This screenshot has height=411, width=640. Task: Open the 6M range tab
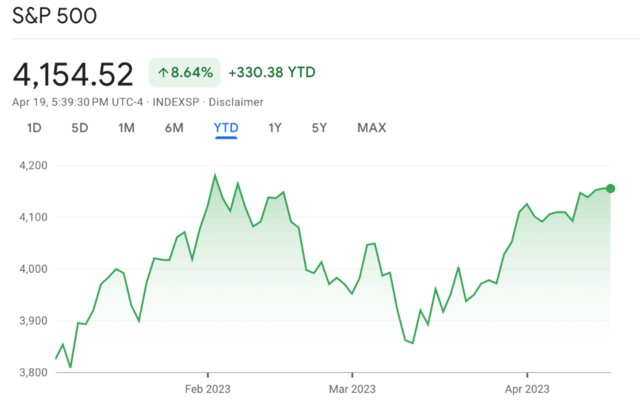[x=174, y=128]
